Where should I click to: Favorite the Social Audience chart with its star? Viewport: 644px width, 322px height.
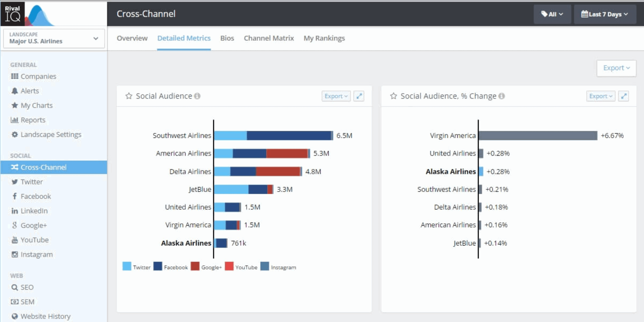tap(129, 96)
